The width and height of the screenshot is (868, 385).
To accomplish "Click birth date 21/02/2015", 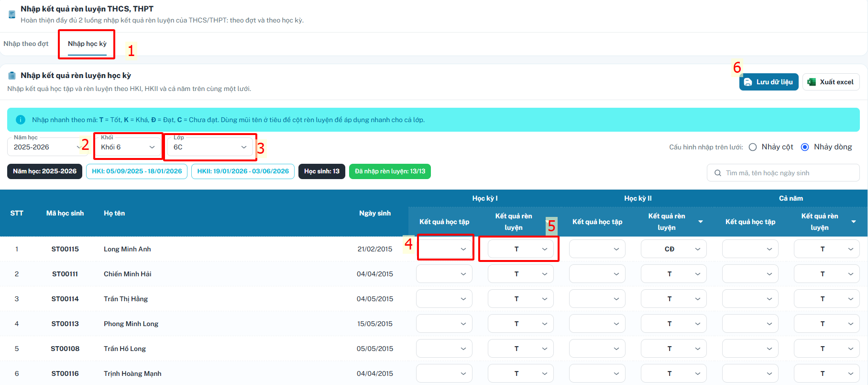I will [x=375, y=249].
